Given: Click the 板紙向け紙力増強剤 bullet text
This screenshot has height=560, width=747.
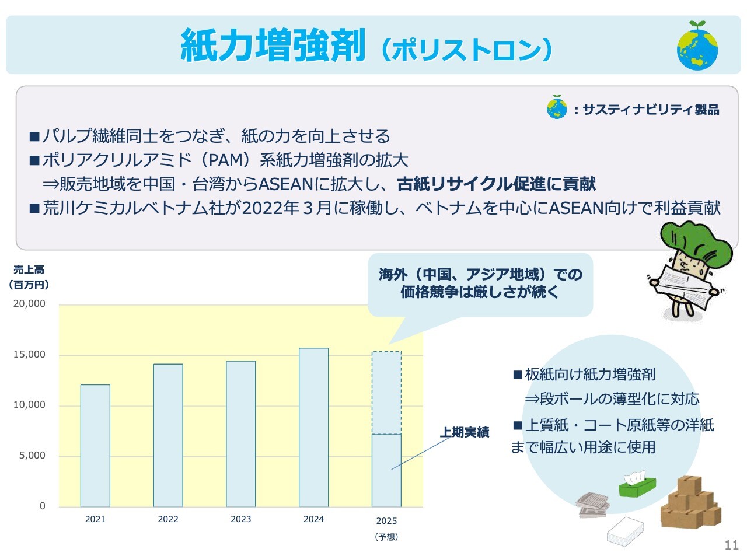Looking at the screenshot, I should pos(589,374).
